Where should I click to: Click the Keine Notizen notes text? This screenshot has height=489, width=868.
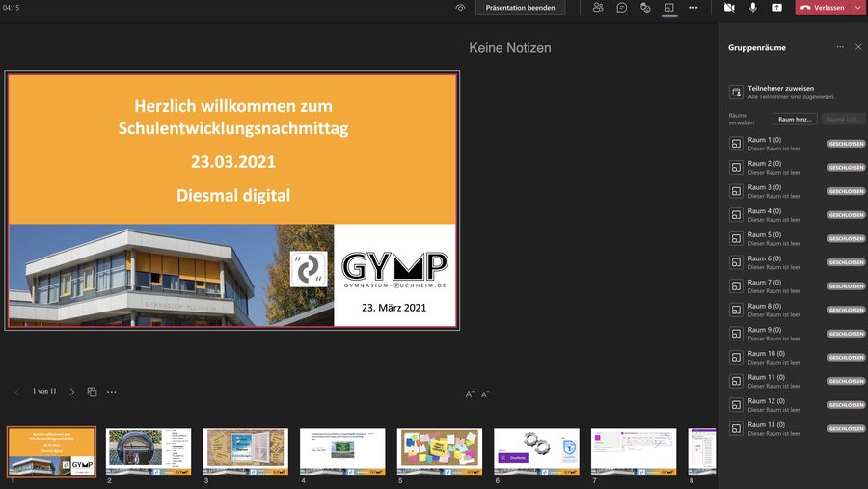pyautogui.click(x=510, y=48)
